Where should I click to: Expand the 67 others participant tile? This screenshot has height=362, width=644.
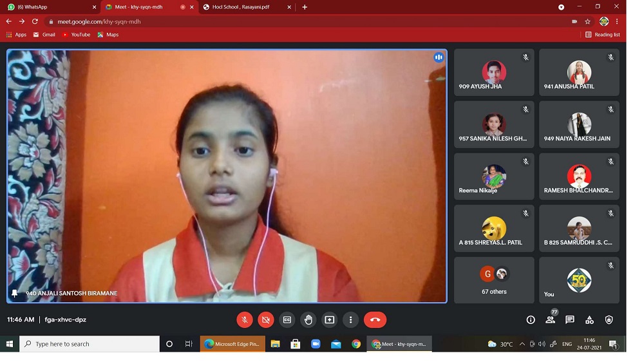(494, 280)
